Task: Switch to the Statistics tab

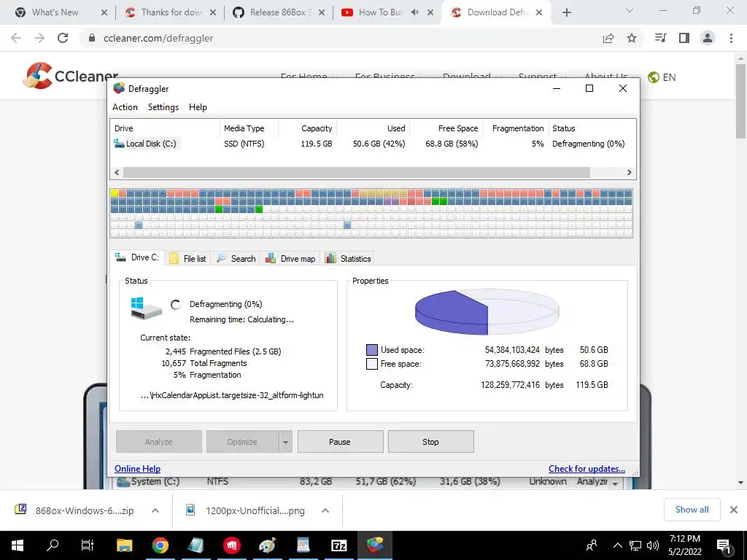Action: [x=348, y=259]
